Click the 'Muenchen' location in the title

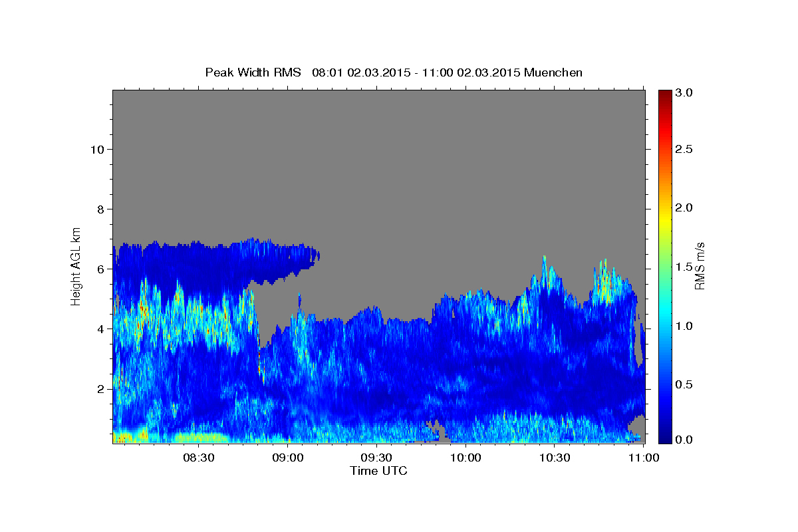click(x=553, y=72)
